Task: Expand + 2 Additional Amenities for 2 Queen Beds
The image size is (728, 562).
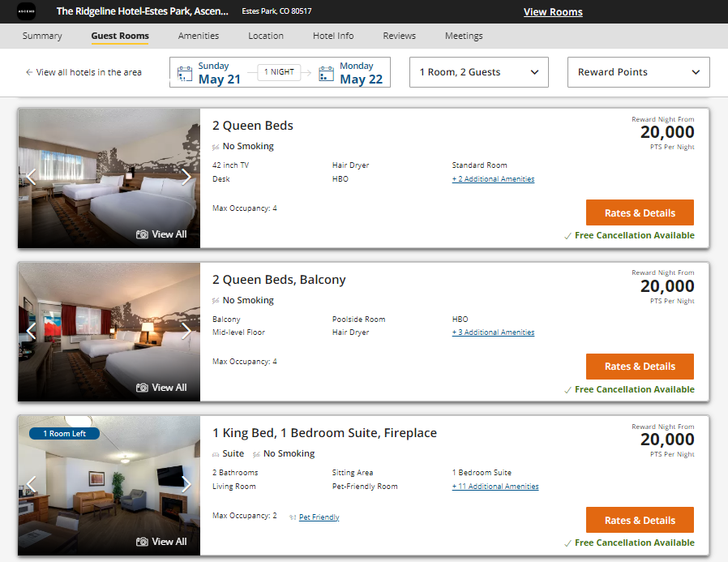Action: click(493, 178)
